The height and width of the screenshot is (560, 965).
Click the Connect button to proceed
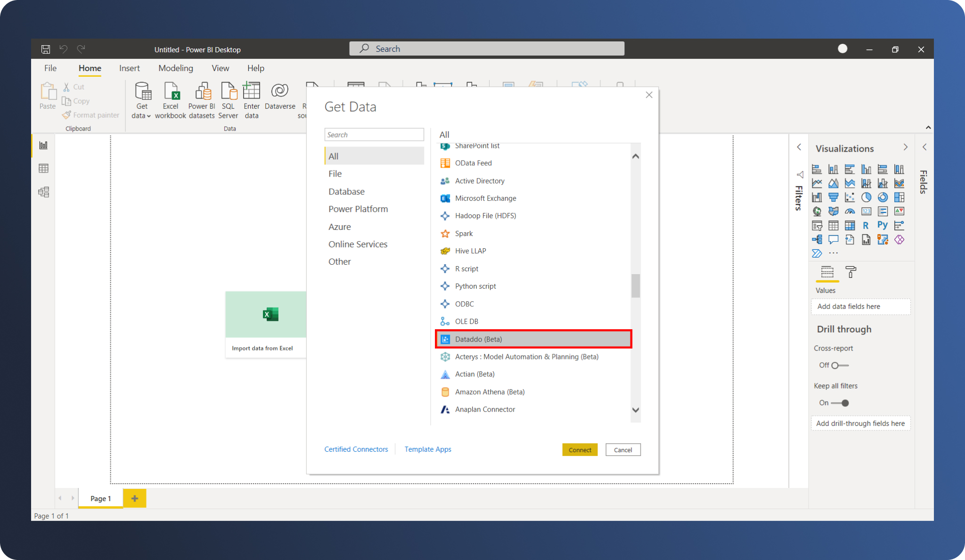[x=580, y=449]
